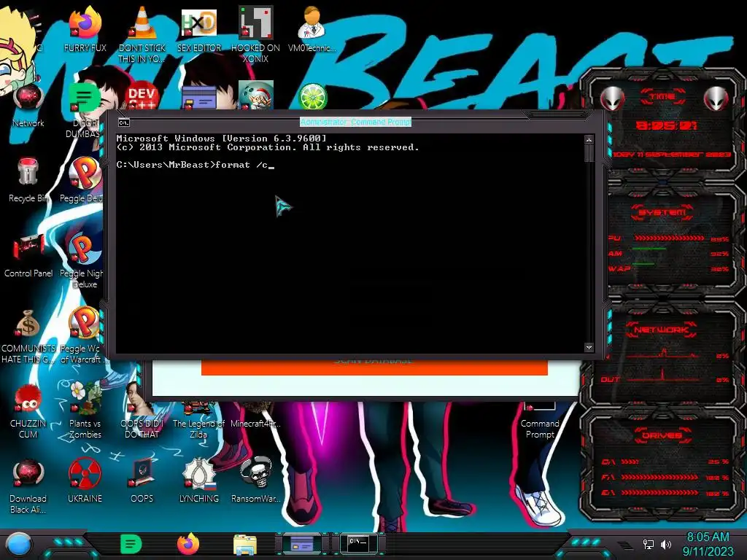Click the DRIVES widget header

tap(661, 435)
